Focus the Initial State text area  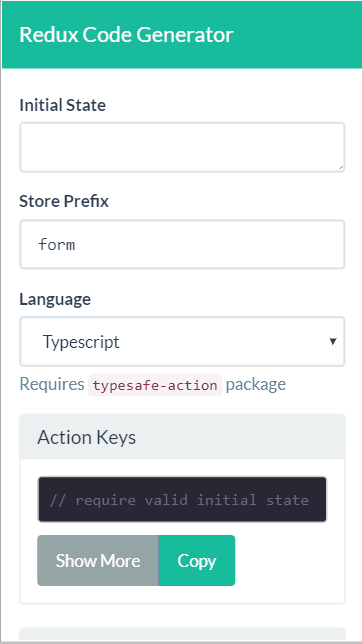[x=182, y=147]
